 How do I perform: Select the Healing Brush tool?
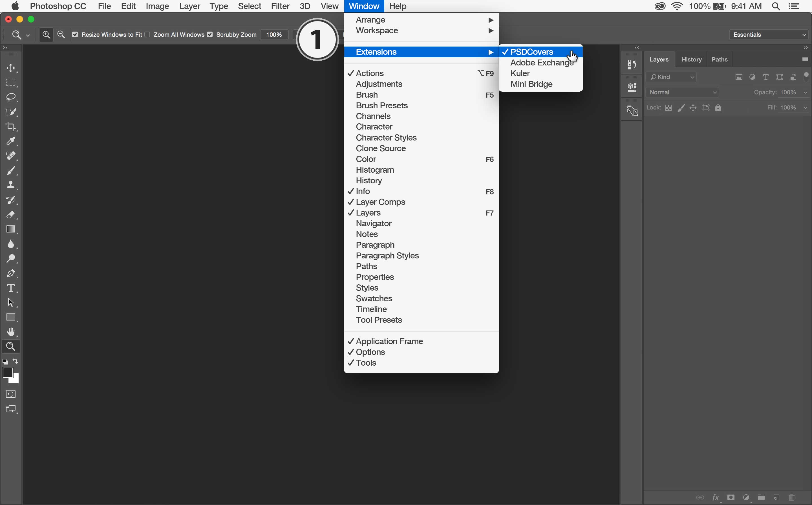pyautogui.click(x=11, y=156)
